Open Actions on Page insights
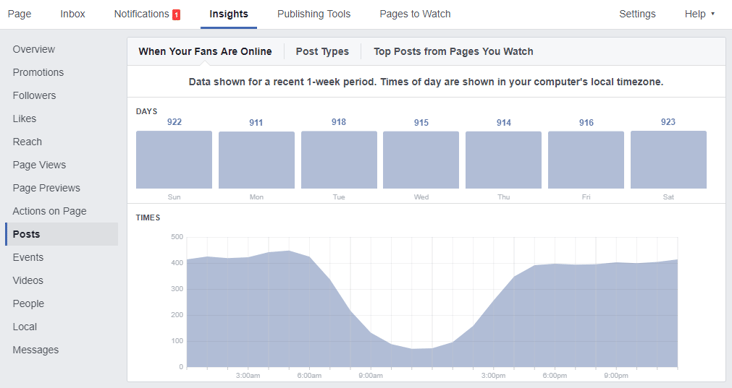Screen dimensions: 732x388 pyautogui.click(x=49, y=211)
